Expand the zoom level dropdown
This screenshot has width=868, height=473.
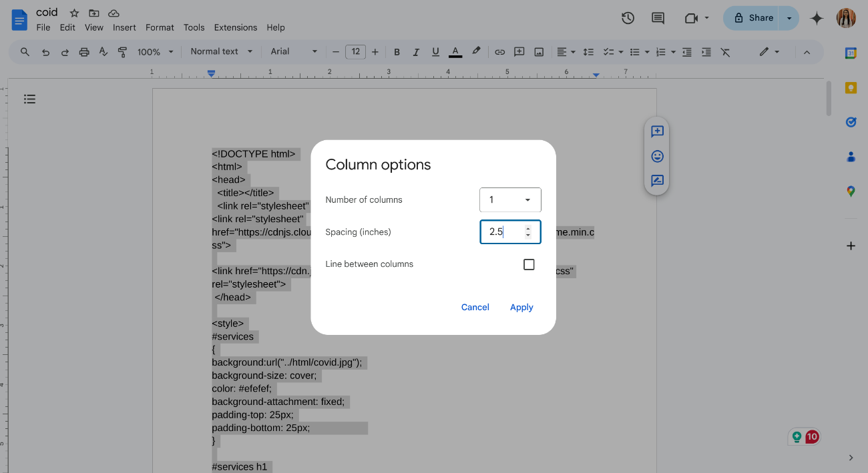[155, 51]
